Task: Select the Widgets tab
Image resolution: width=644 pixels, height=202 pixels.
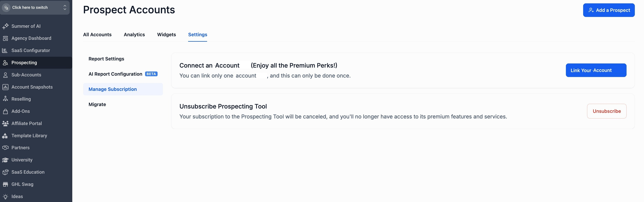Action: (166, 35)
